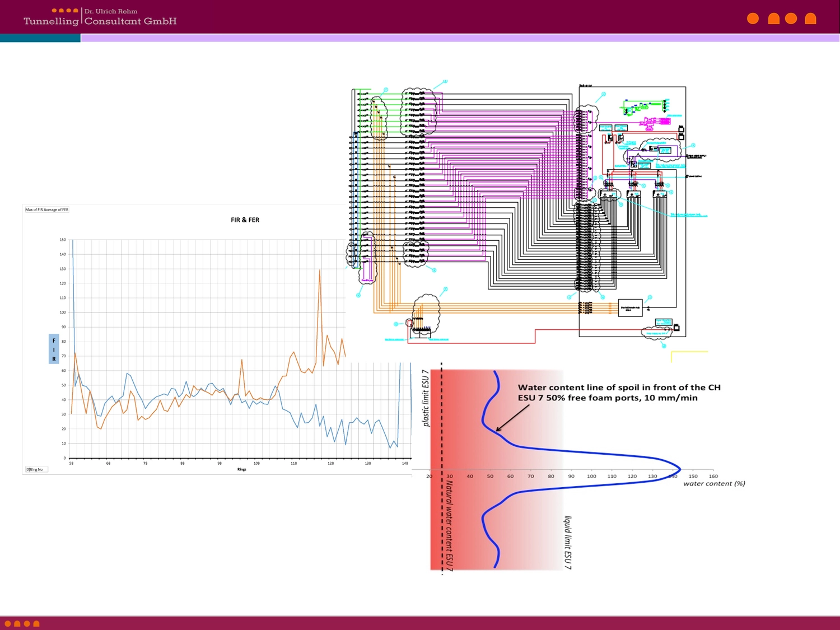The width and height of the screenshot is (840, 630).
Task: Click the 'Max of FIR Average of FER' field button
Action: click(x=47, y=209)
